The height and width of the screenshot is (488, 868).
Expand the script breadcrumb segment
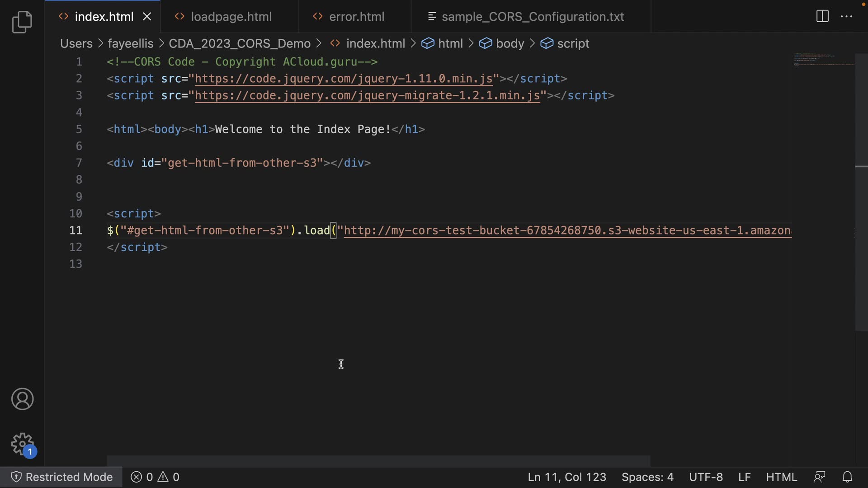coord(573,43)
